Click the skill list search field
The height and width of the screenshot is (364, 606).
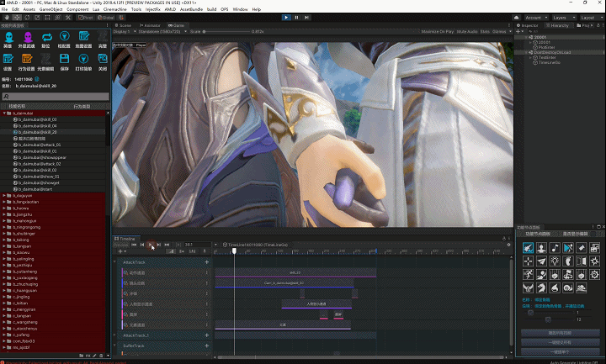click(x=56, y=96)
